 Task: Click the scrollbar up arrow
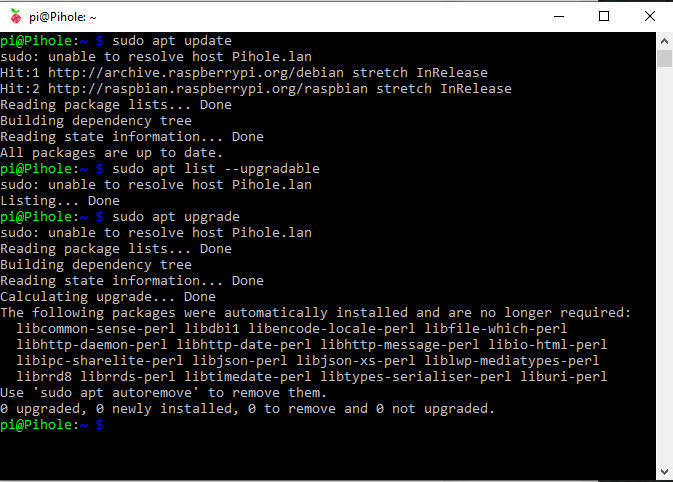[664, 41]
